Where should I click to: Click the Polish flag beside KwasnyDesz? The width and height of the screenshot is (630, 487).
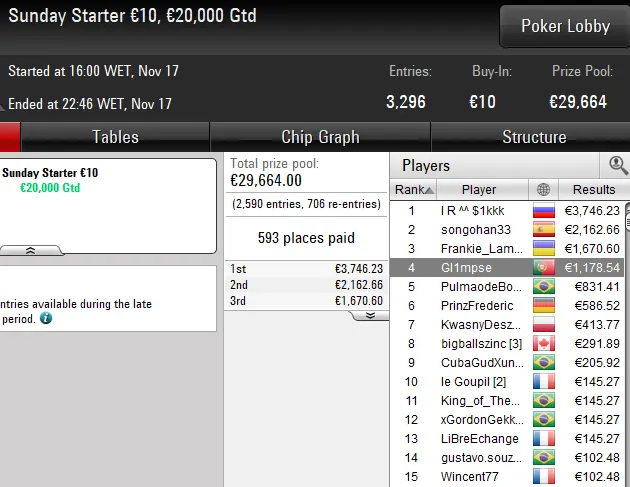(544, 324)
